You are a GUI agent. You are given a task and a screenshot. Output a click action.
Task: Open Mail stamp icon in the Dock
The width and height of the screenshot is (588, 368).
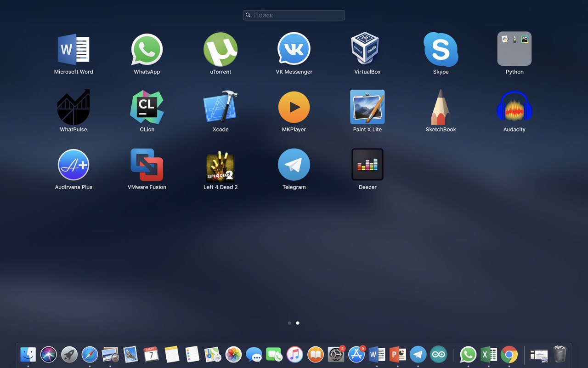coord(130,354)
